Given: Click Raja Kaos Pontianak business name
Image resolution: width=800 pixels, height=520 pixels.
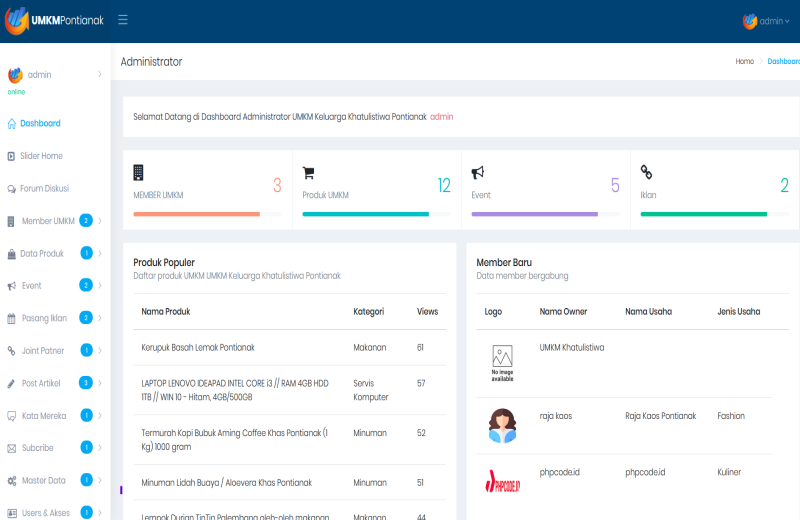Looking at the screenshot, I should click(x=660, y=416).
